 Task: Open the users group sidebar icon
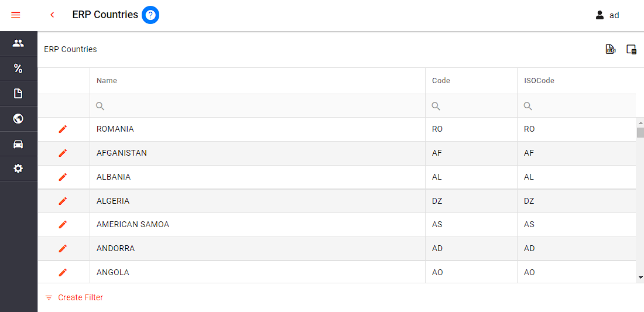[18, 43]
